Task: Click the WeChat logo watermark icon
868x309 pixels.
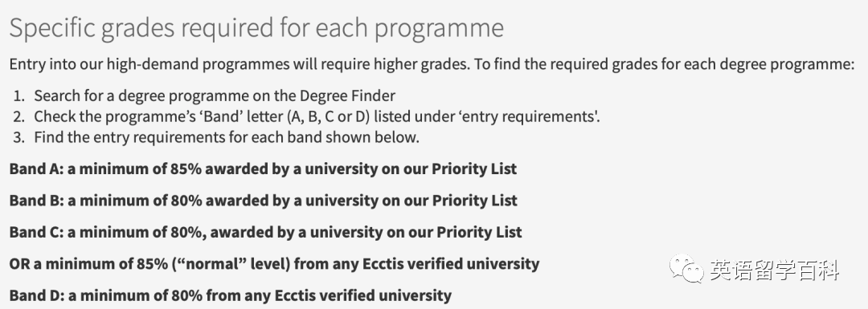Action: point(686,268)
